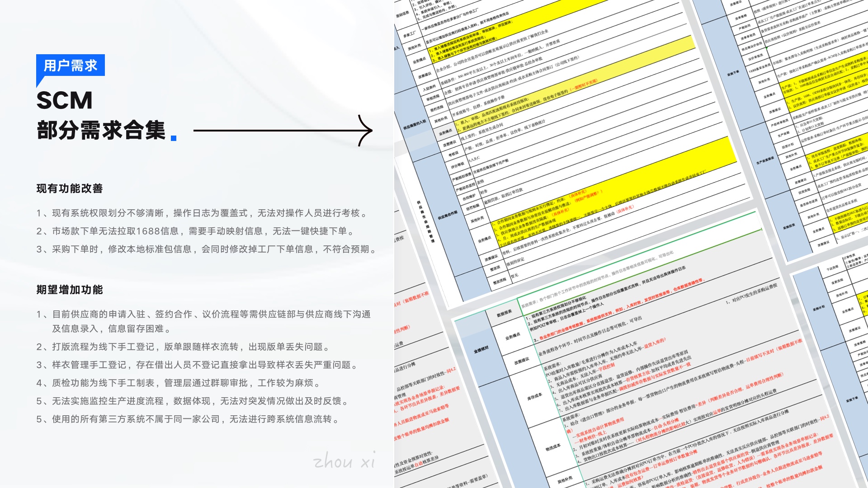Image resolution: width=868 pixels, height=488 pixels.
Task: Click the 物流成本 cell in the tilted spreadsheet
Action: tap(552, 447)
